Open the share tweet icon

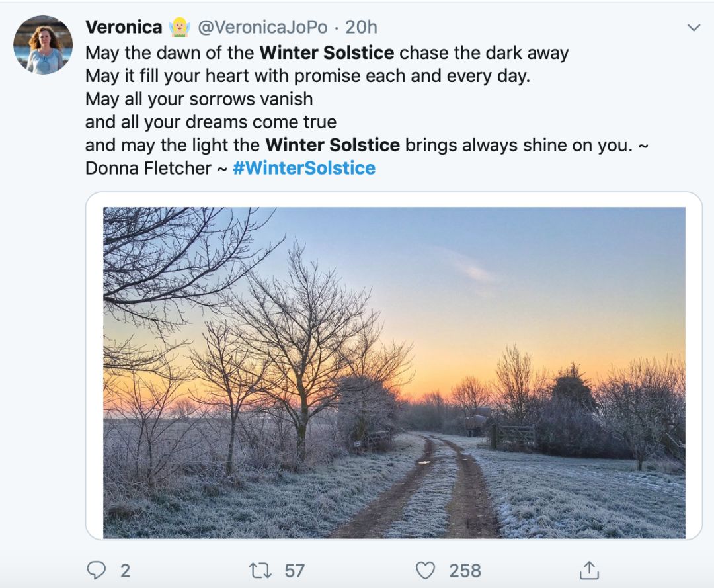[x=588, y=570]
